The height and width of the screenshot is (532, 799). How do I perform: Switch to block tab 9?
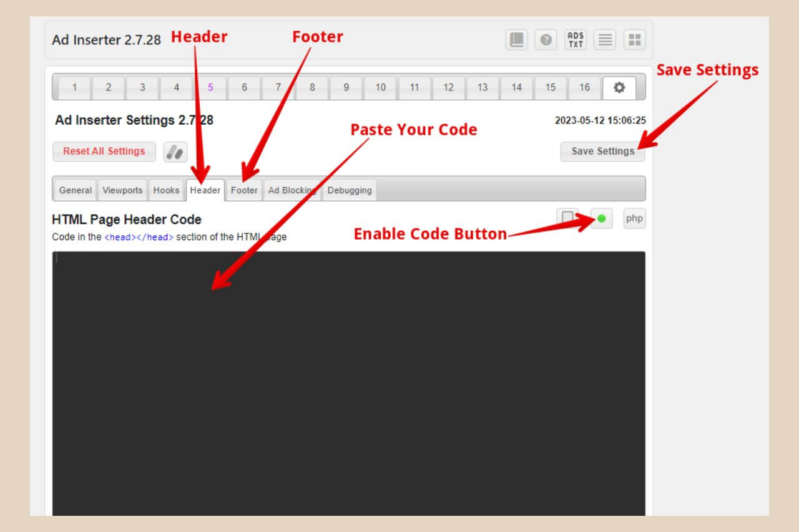[346, 87]
